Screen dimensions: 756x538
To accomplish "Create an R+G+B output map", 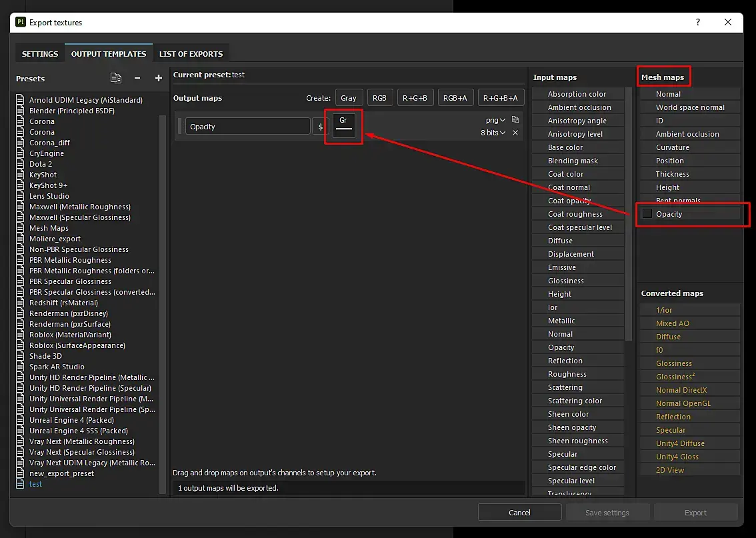I will [415, 98].
